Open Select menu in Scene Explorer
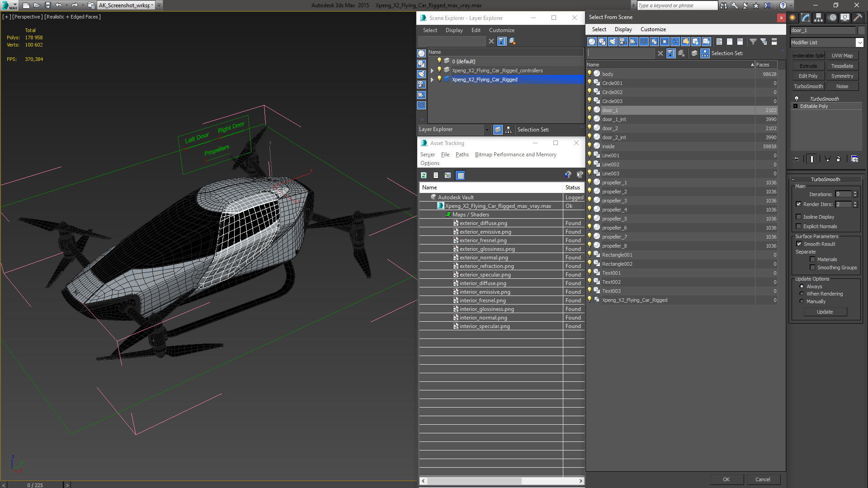 [x=430, y=30]
